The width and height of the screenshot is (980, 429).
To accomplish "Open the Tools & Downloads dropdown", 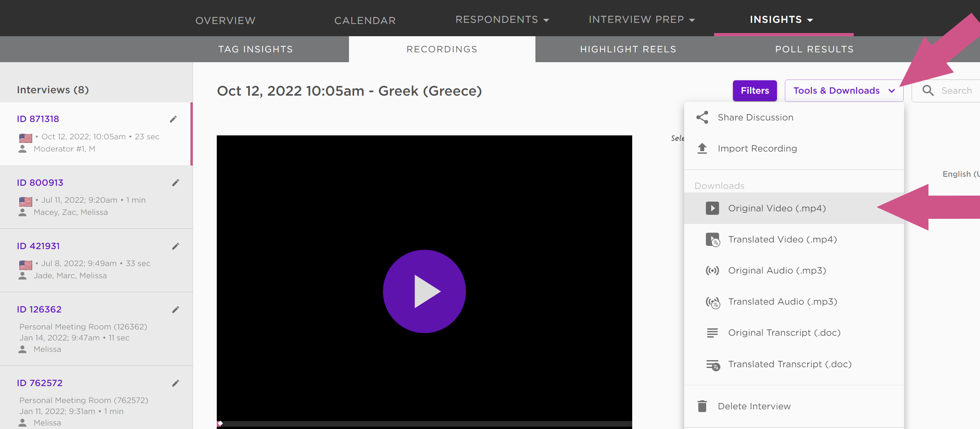I will [844, 91].
